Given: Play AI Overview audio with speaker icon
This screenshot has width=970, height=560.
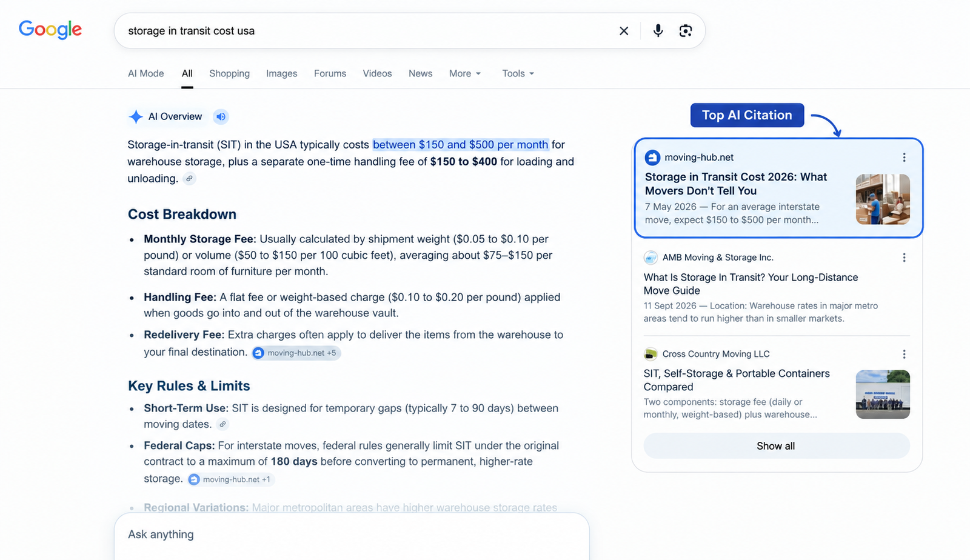Looking at the screenshot, I should (221, 116).
